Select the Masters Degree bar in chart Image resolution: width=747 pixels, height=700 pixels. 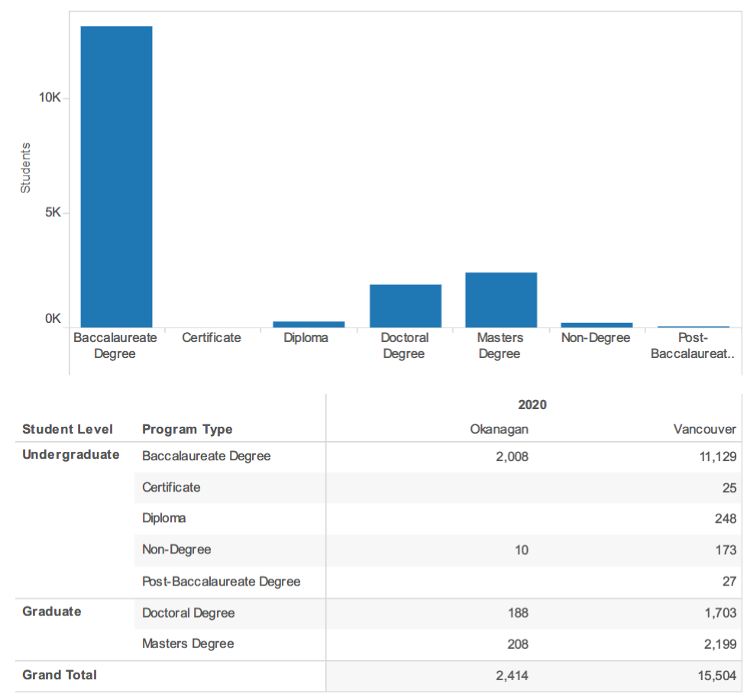501,300
